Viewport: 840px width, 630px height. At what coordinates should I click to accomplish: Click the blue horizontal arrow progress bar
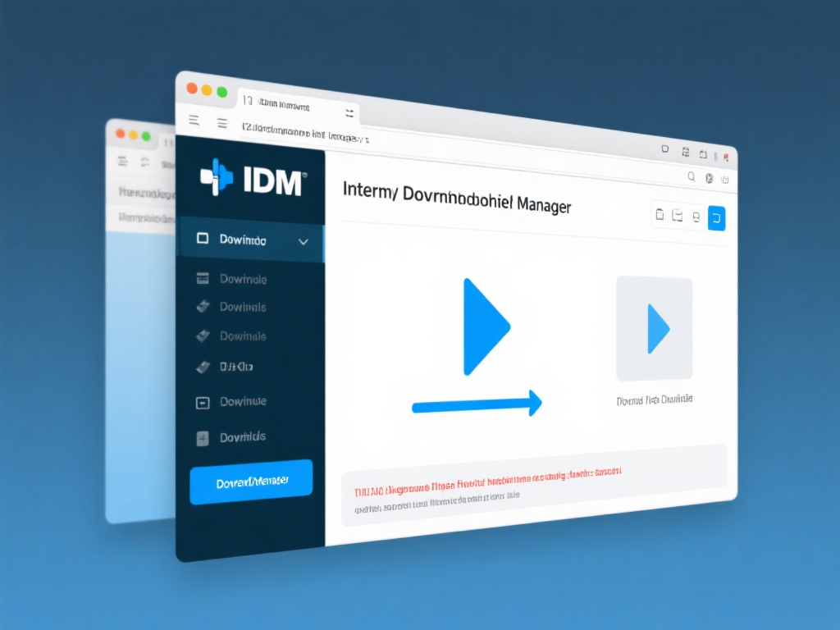click(477, 404)
